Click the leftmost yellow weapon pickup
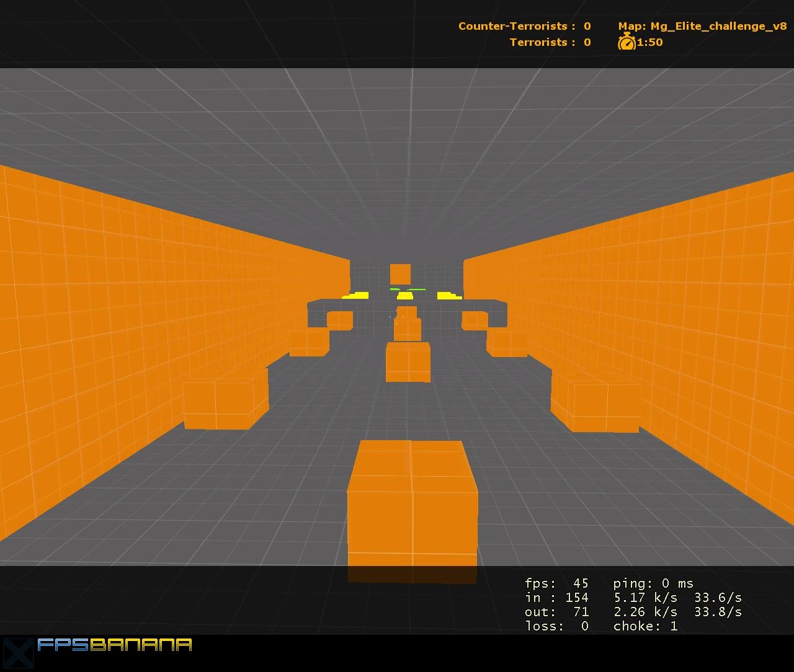 point(356,296)
